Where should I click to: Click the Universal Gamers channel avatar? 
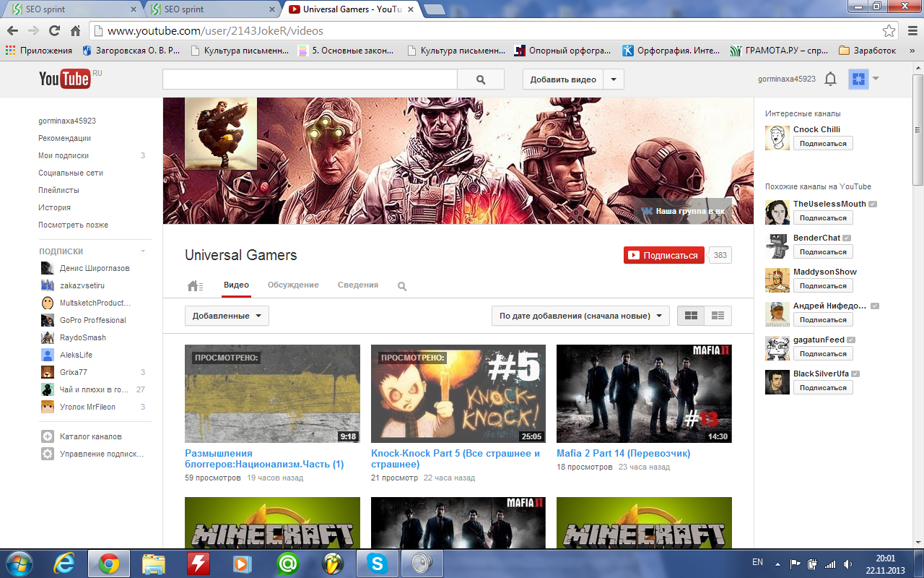(221, 134)
